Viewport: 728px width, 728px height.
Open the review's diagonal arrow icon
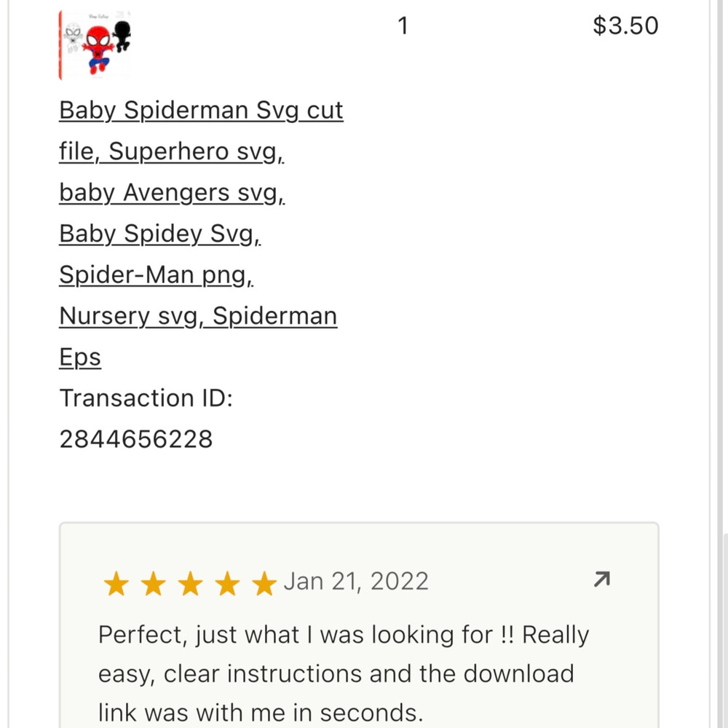click(x=602, y=579)
